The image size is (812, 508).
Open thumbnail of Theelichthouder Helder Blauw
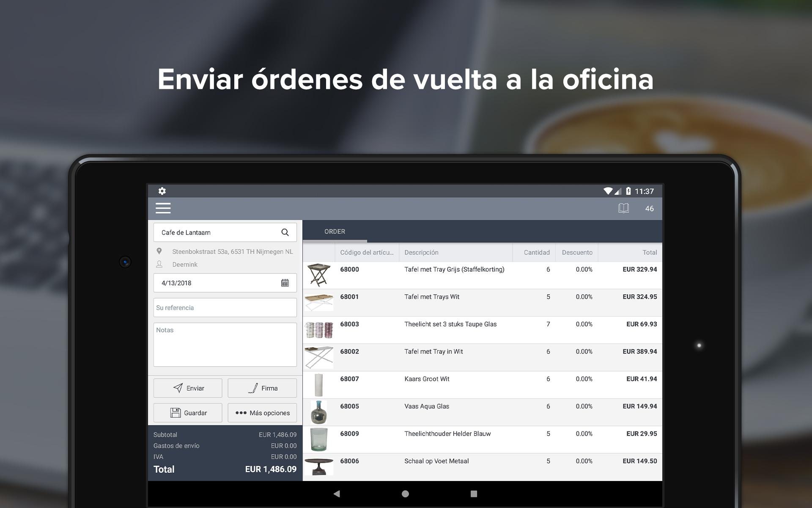[x=319, y=439]
